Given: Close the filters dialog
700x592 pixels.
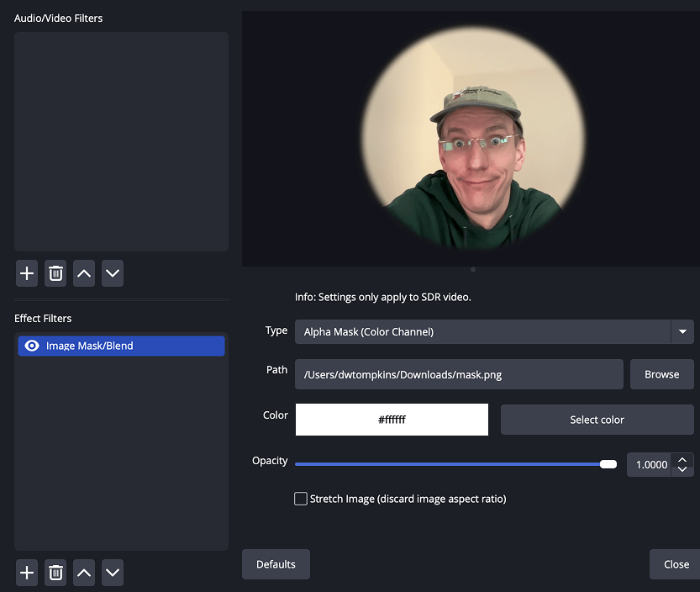Looking at the screenshot, I should (x=676, y=564).
